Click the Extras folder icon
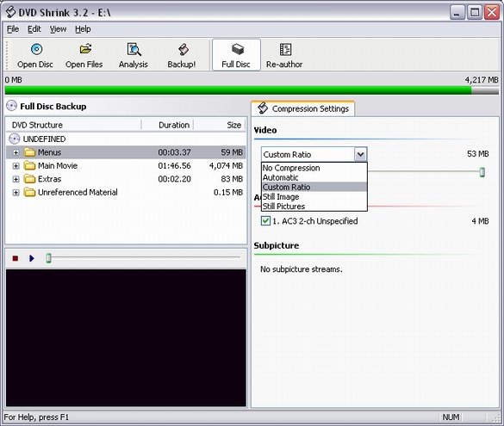Image resolution: width=504 pixels, height=426 pixels. (29, 179)
